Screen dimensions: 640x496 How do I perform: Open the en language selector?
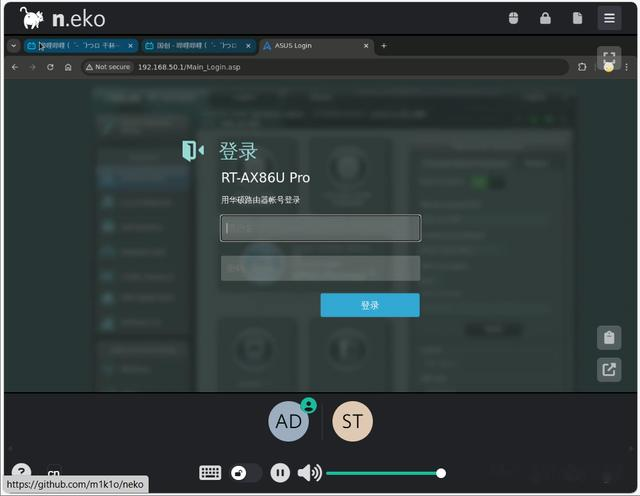[x=54, y=474]
